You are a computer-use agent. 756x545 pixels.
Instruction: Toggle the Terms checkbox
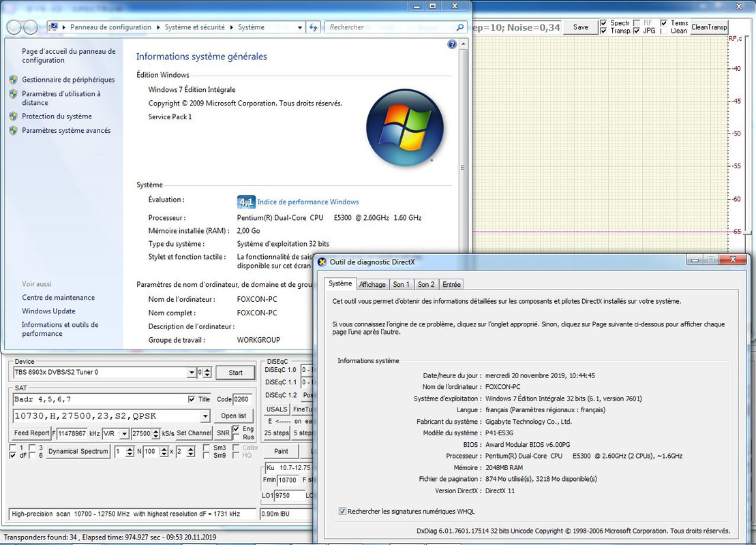coord(664,23)
